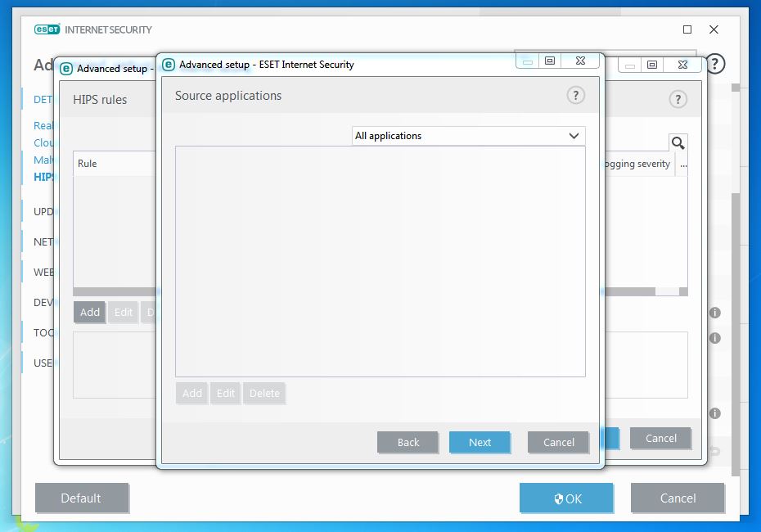Image resolution: width=761 pixels, height=532 pixels.
Task: Click the ESET icon in Source applications title bar
Action: (169, 65)
